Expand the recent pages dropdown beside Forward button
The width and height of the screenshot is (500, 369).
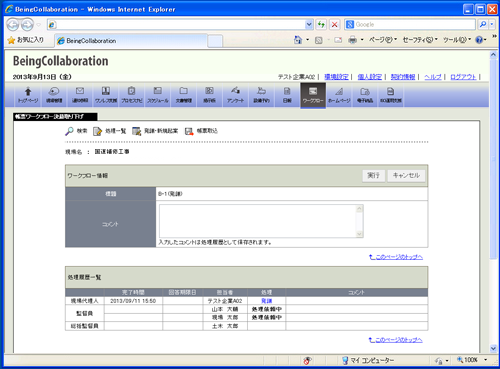(x=39, y=24)
